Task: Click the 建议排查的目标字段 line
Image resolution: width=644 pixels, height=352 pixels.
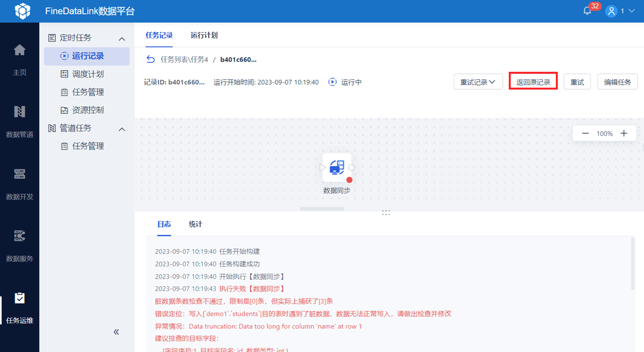Action: coord(186,339)
